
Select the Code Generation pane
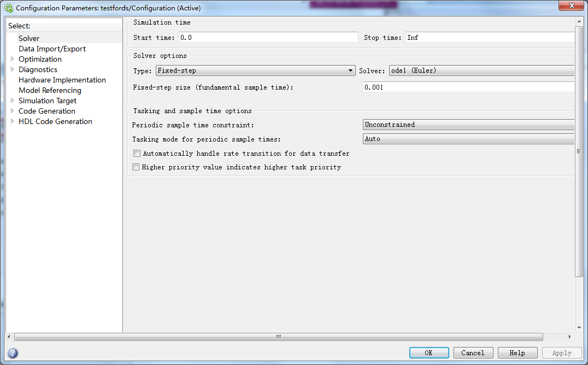(47, 111)
